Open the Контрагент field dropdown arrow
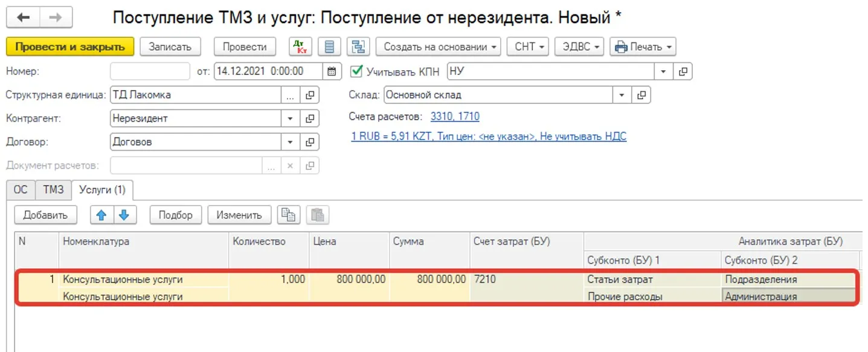Image resolution: width=868 pixels, height=352 pixels. [291, 119]
